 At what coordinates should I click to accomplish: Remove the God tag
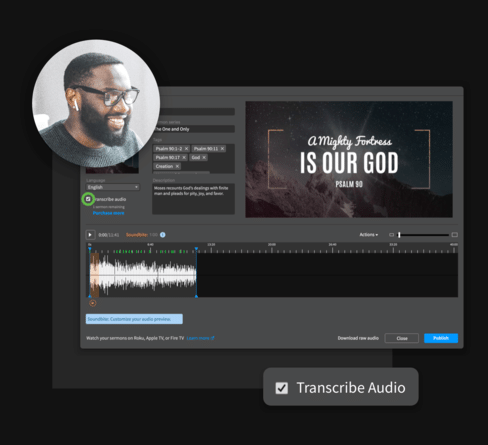pyautogui.click(x=204, y=157)
